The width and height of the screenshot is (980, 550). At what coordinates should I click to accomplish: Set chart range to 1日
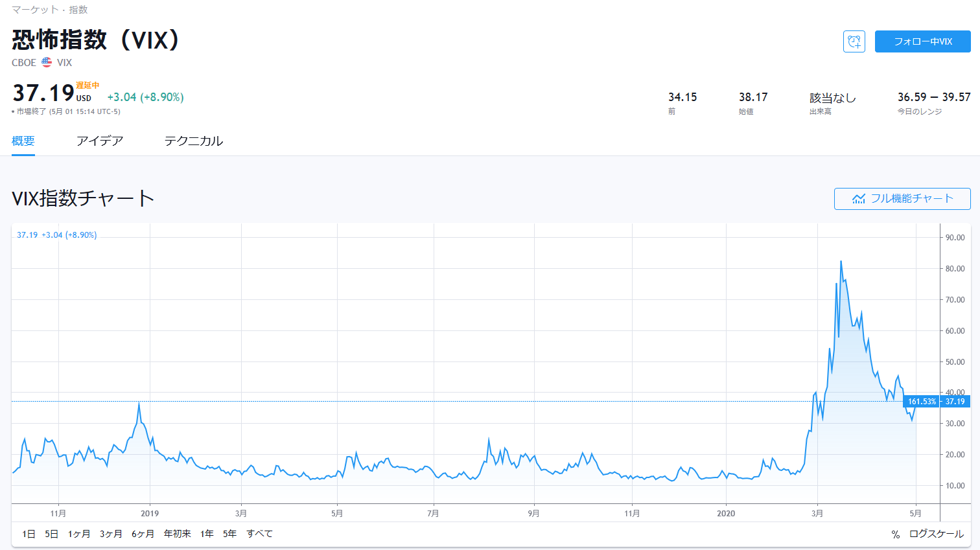pyautogui.click(x=29, y=534)
